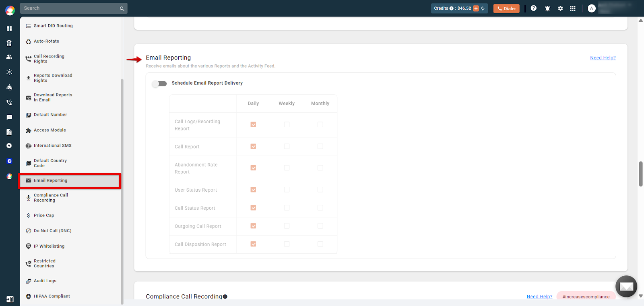This screenshot has width=644, height=306.
Task: Click the credits info icon
Action: pos(451,8)
